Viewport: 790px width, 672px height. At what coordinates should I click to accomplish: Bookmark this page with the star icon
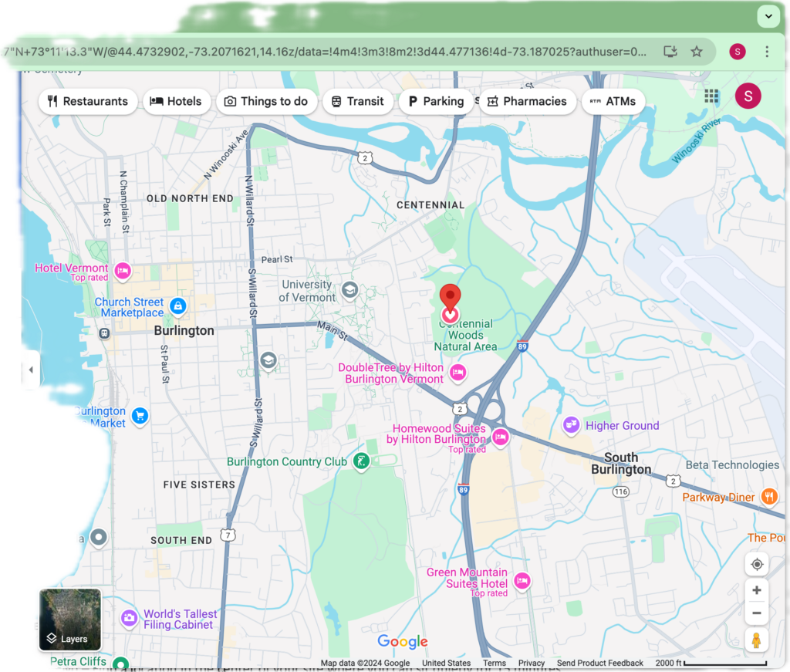697,52
